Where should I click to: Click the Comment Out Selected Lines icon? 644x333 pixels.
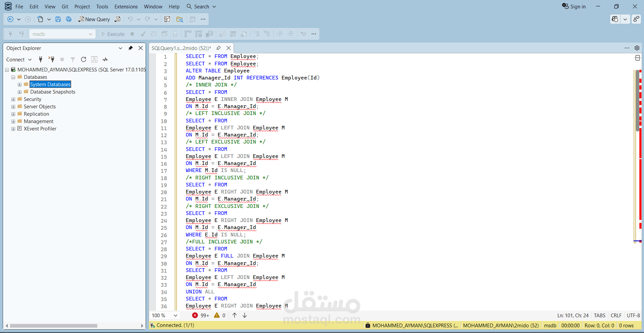(257, 34)
